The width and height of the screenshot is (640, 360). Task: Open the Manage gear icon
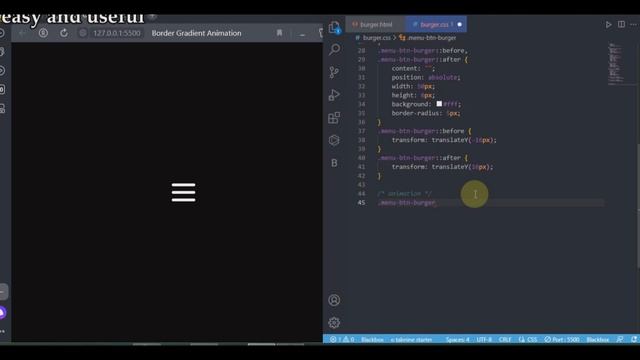(334, 323)
